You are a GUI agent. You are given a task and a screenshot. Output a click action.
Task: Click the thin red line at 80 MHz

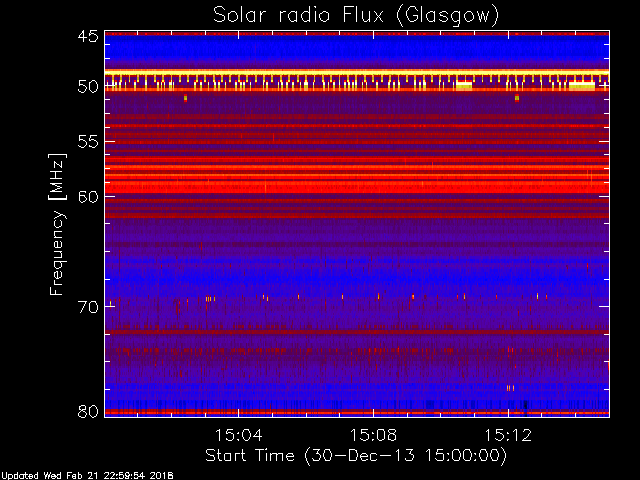tap(356, 412)
